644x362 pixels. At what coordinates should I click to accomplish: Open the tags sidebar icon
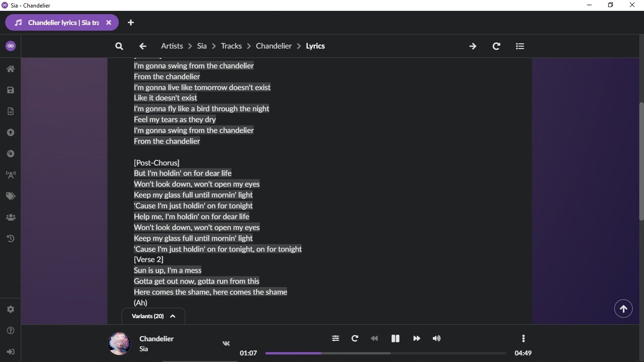pyautogui.click(x=10, y=196)
